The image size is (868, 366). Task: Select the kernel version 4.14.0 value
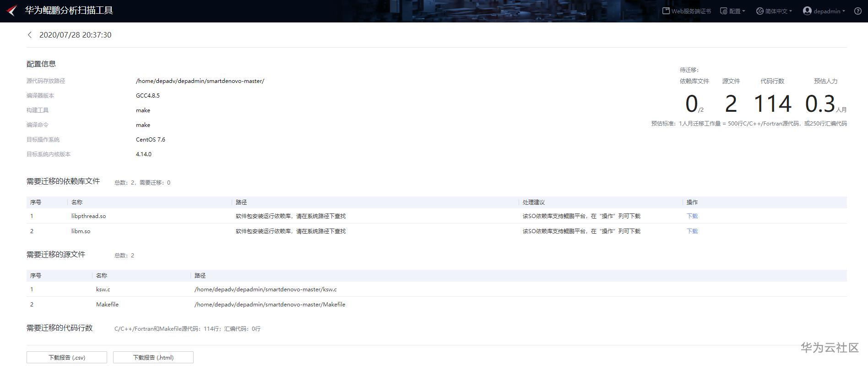coord(144,154)
